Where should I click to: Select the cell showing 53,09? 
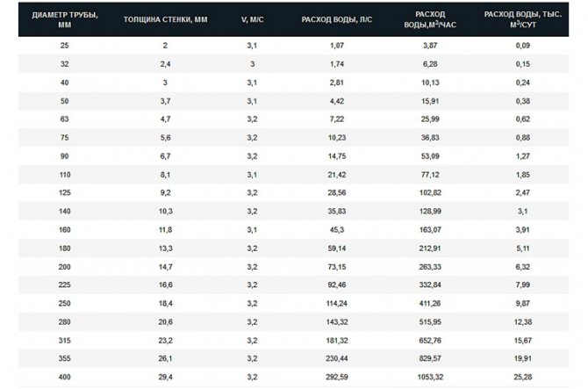click(430, 156)
